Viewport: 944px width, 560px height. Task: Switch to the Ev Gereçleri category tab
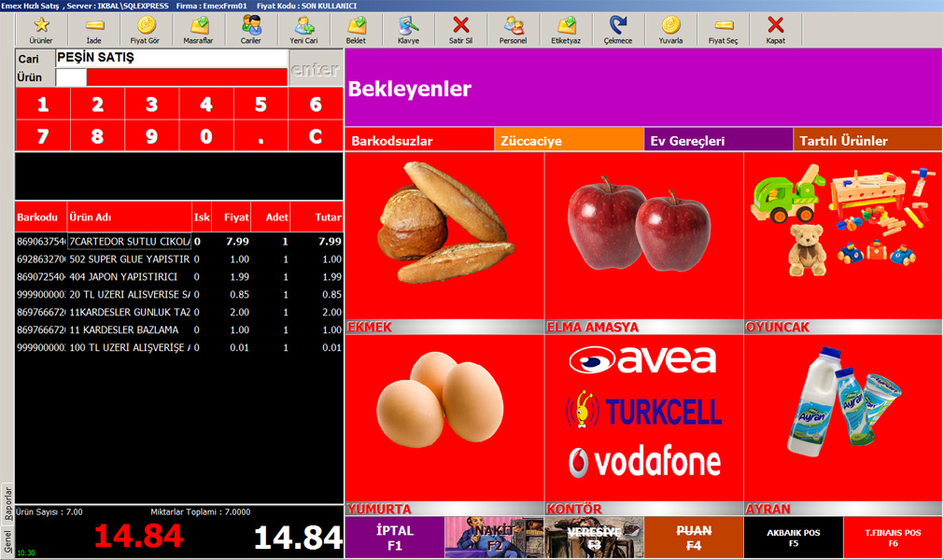click(718, 140)
